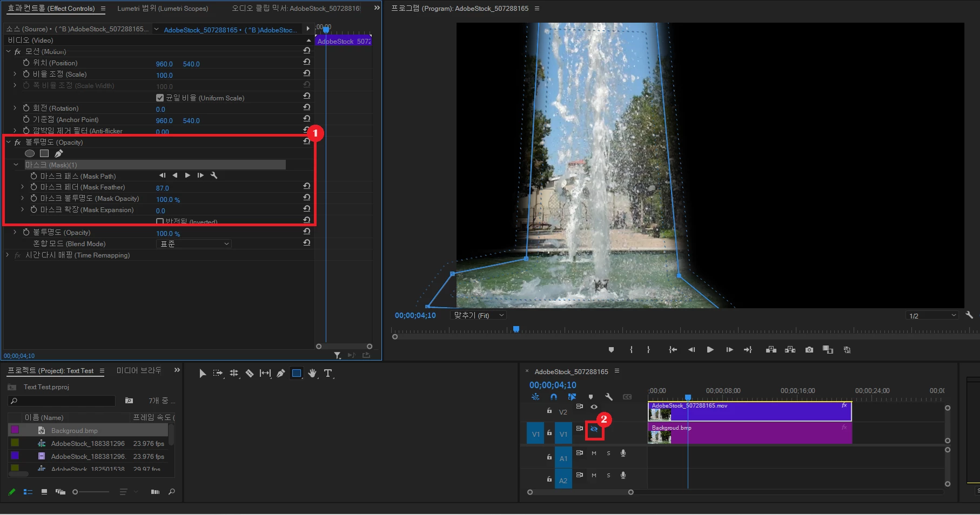The image size is (980, 515).
Task: Select the Backgroud.bmp item in project list
Action: point(75,431)
